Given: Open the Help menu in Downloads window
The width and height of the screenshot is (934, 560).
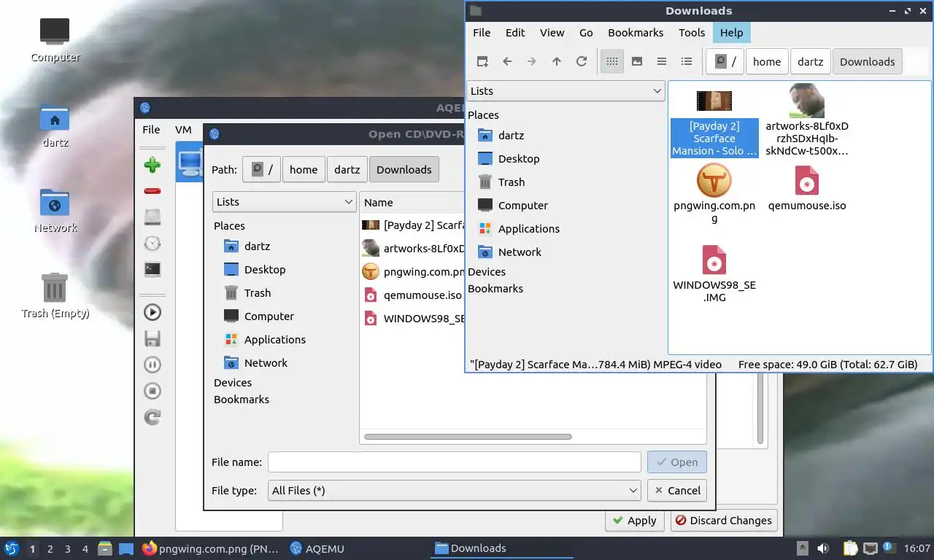Looking at the screenshot, I should 731,33.
